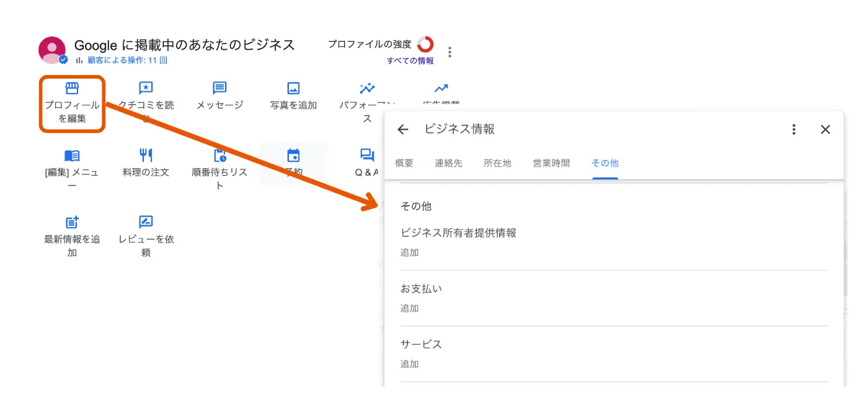Open the 順番待ちリスト clipboard icon
The image size is (868, 412).
point(219,155)
